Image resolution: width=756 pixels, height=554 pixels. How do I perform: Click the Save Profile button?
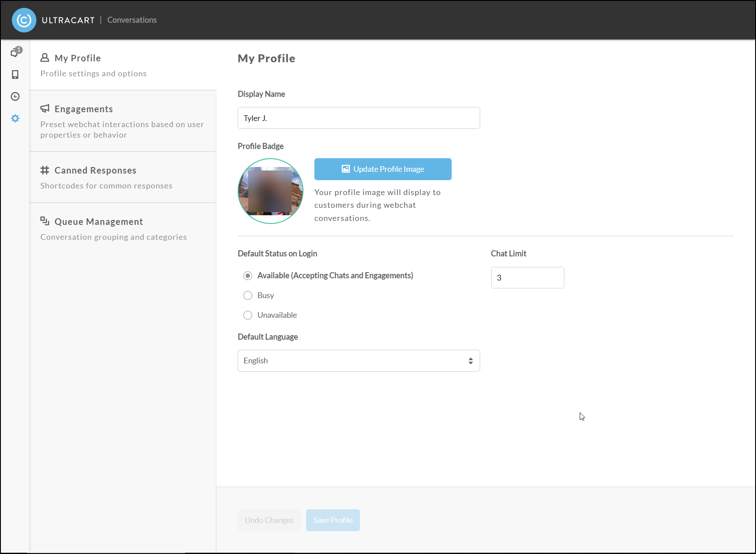click(x=333, y=520)
